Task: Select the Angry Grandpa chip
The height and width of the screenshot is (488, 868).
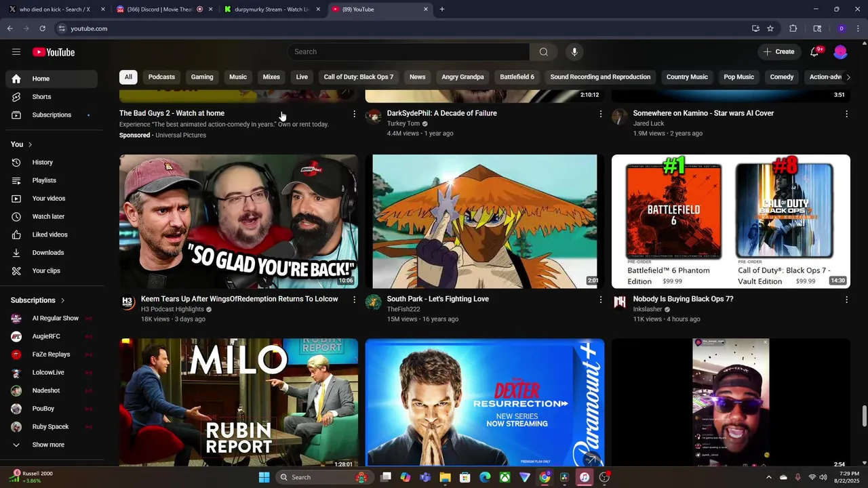Action: coord(462,77)
